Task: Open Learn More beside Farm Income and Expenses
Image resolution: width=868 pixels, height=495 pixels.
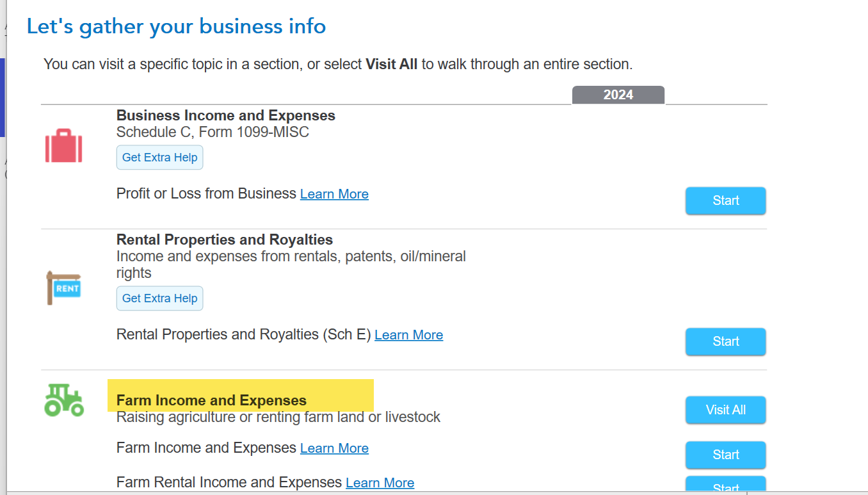Action: [334, 448]
